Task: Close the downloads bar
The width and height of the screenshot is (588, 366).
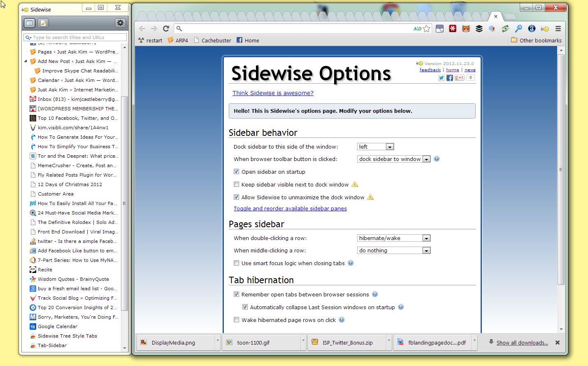Action: point(557,343)
